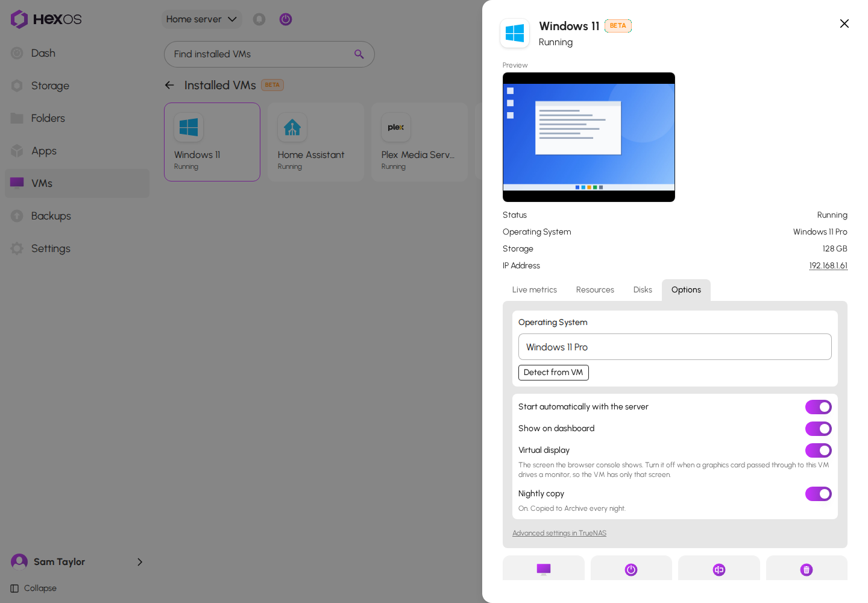The image size is (868, 603).
Task: Open Folders in the sidebar
Action: pyautogui.click(x=77, y=118)
